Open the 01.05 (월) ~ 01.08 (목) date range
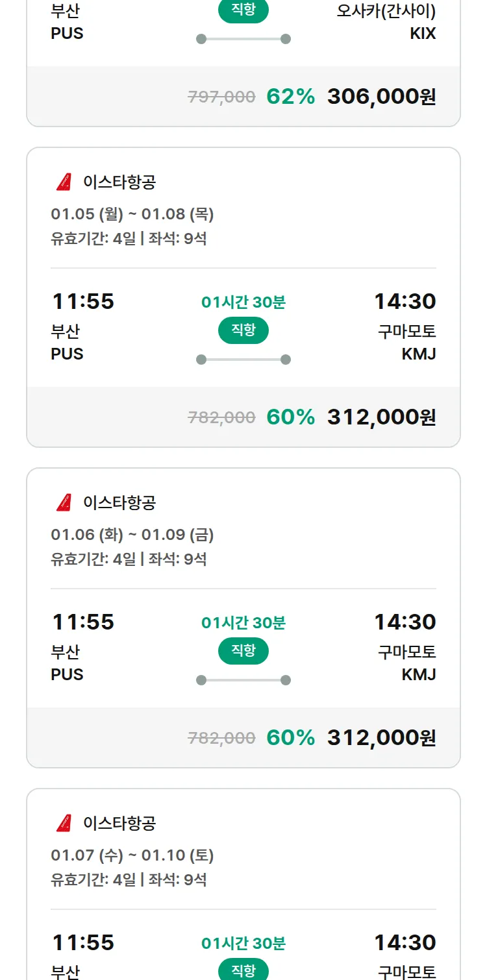487x980 pixels. [x=132, y=214]
